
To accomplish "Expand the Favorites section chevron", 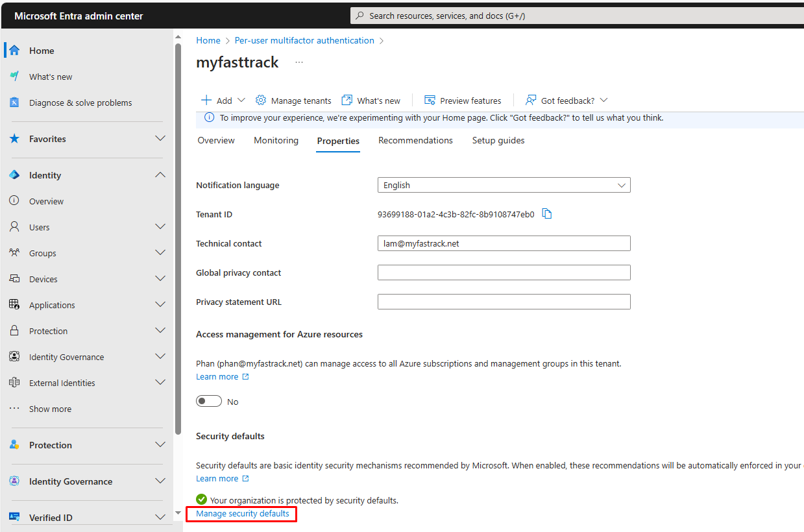I will (160, 139).
